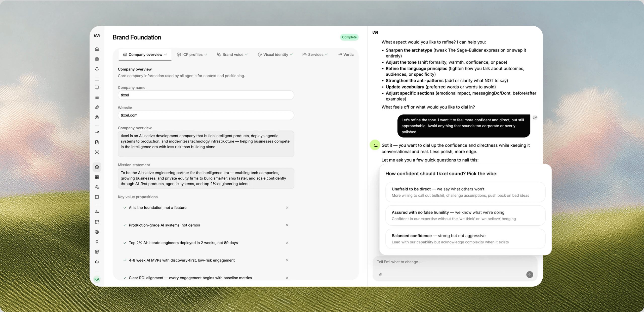Select 'Unafraid to be direct' option

pos(465,192)
